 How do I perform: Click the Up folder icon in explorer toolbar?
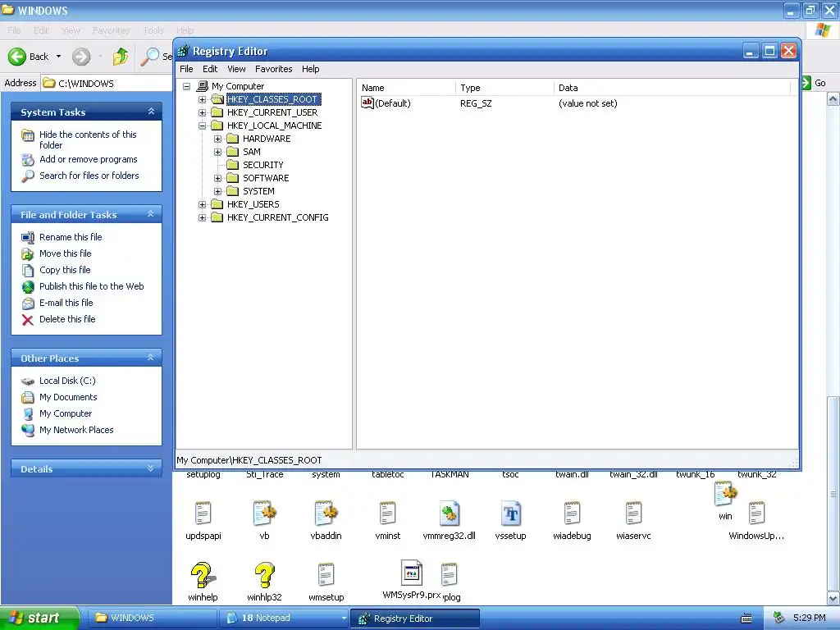[x=121, y=57]
